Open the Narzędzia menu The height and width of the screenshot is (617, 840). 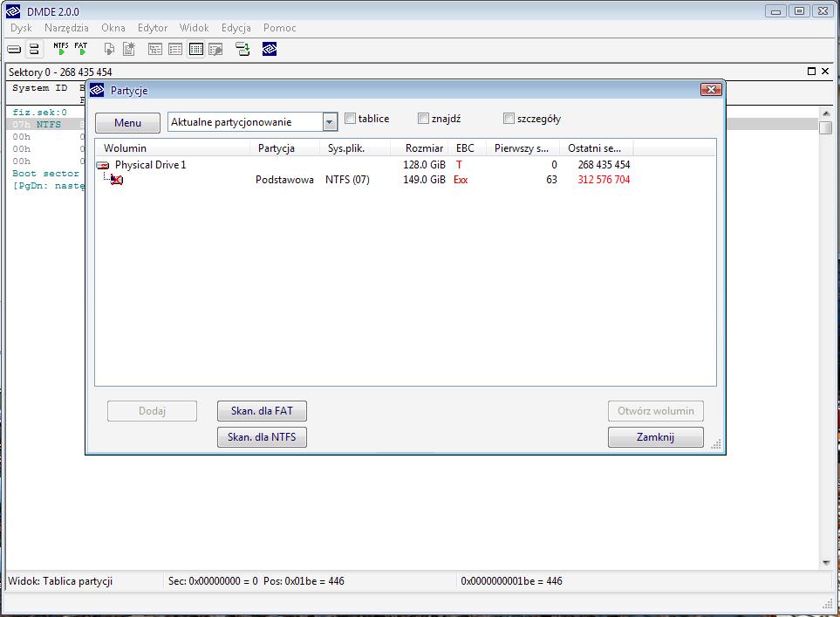pyautogui.click(x=66, y=28)
